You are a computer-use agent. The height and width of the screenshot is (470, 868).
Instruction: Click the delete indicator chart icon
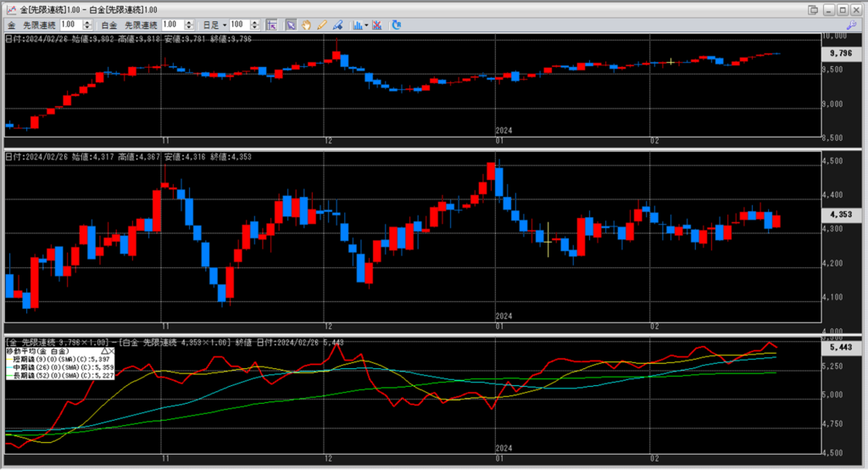(x=377, y=25)
